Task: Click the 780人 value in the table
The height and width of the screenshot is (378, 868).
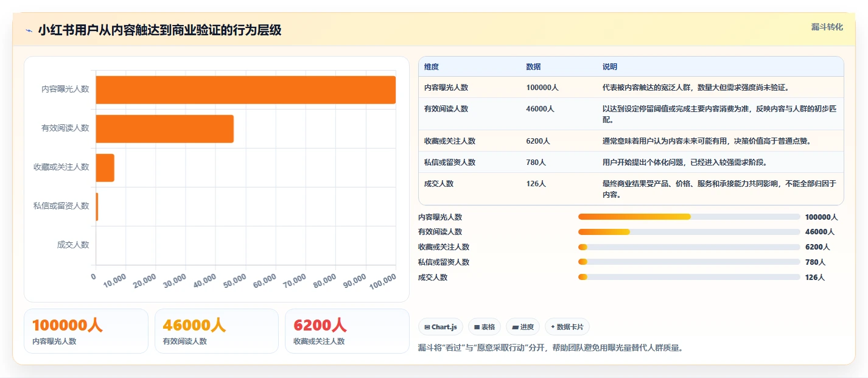Action: click(536, 163)
